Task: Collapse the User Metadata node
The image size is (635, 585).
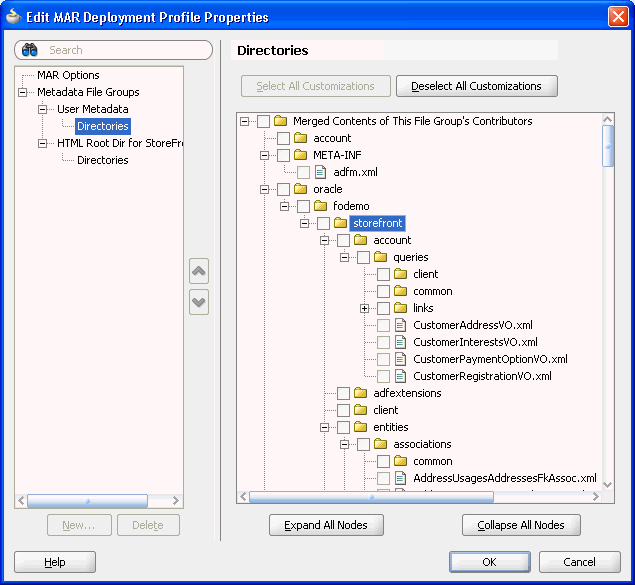Action: tap(43, 109)
